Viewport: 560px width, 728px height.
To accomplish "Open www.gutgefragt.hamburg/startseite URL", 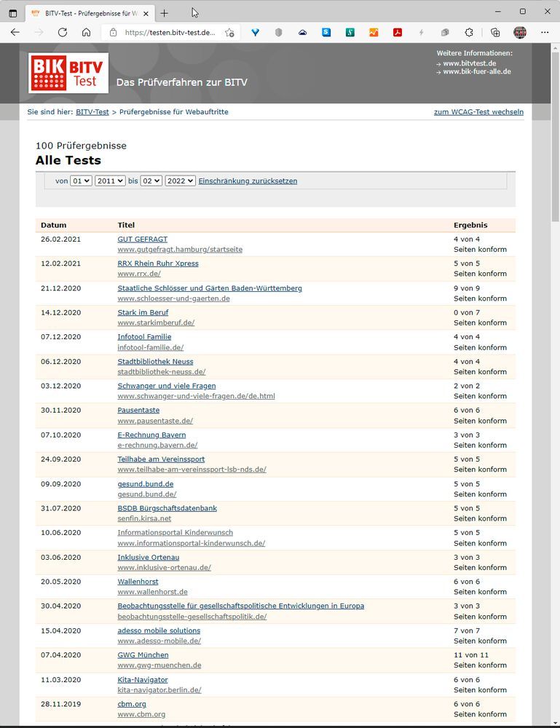I will pos(180,249).
